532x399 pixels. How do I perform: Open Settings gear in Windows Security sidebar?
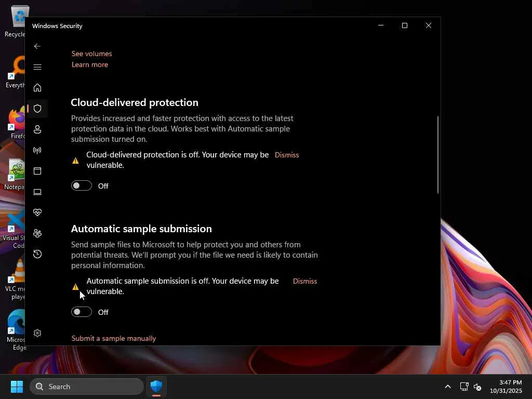click(x=37, y=333)
